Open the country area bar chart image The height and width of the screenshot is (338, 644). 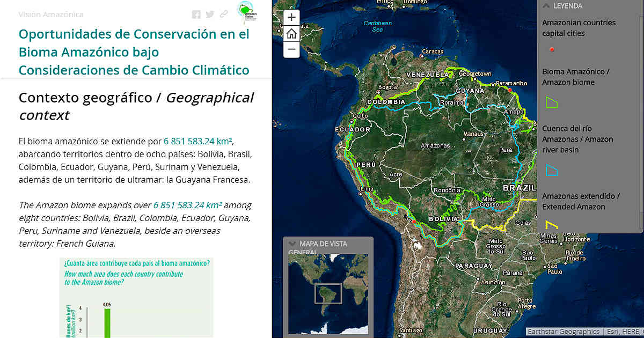click(136, 297)
